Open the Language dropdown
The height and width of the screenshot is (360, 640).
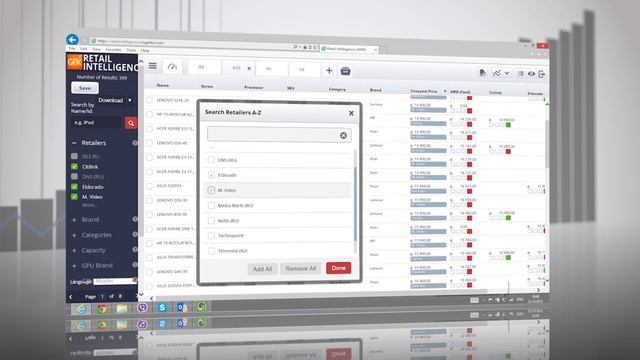click(114, 281)
